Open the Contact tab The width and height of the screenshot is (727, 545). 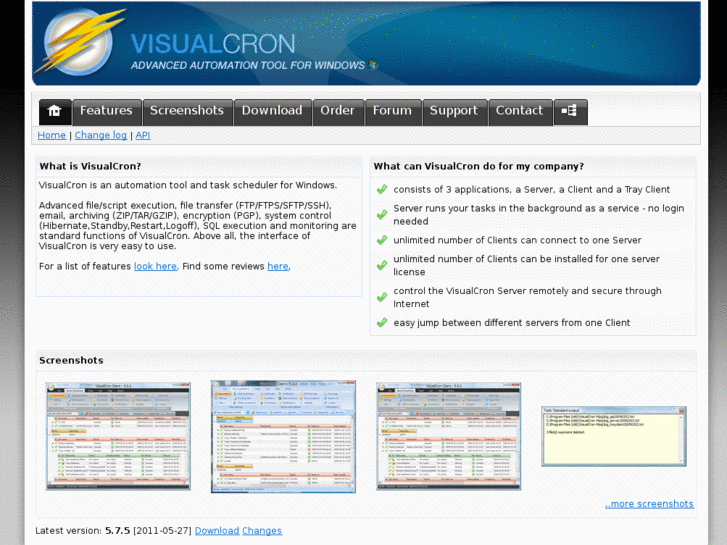click(520, 112)
